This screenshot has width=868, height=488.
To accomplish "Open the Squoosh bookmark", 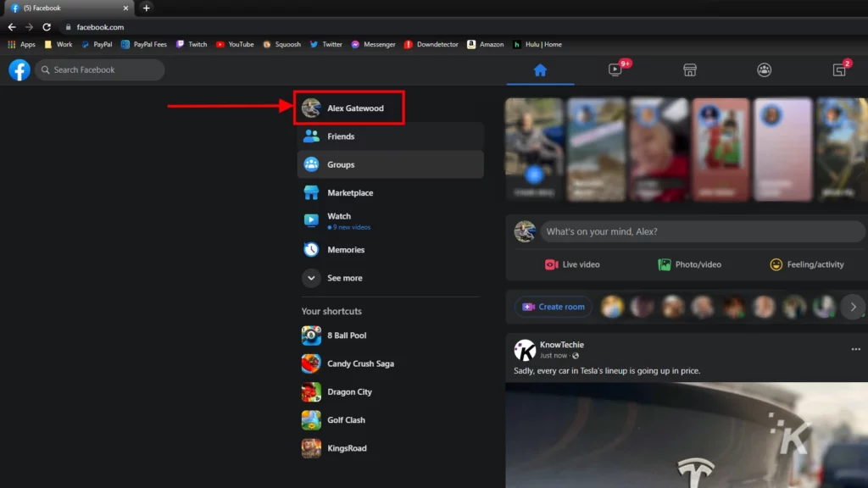I will (x=281, y=44).
